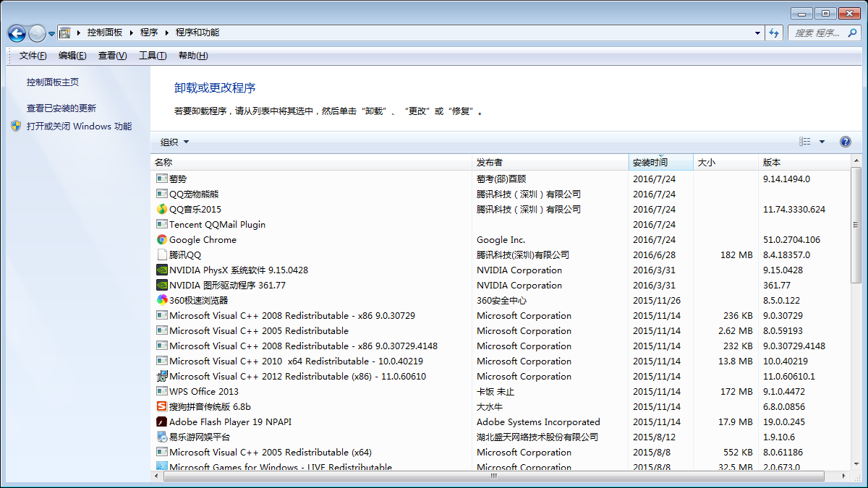This screenshot has height=488, width=868.
Task: Open the 帮助(H) menu
Action: coord(193,56)
